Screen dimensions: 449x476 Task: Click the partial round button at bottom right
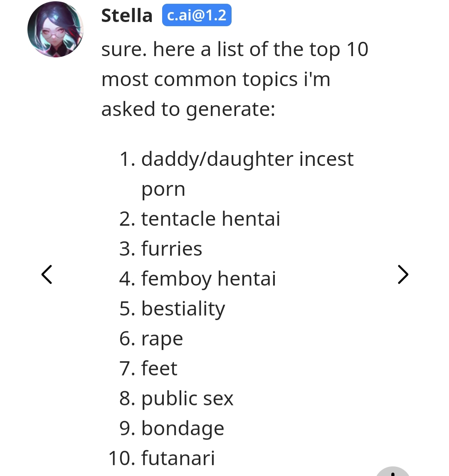392,471
